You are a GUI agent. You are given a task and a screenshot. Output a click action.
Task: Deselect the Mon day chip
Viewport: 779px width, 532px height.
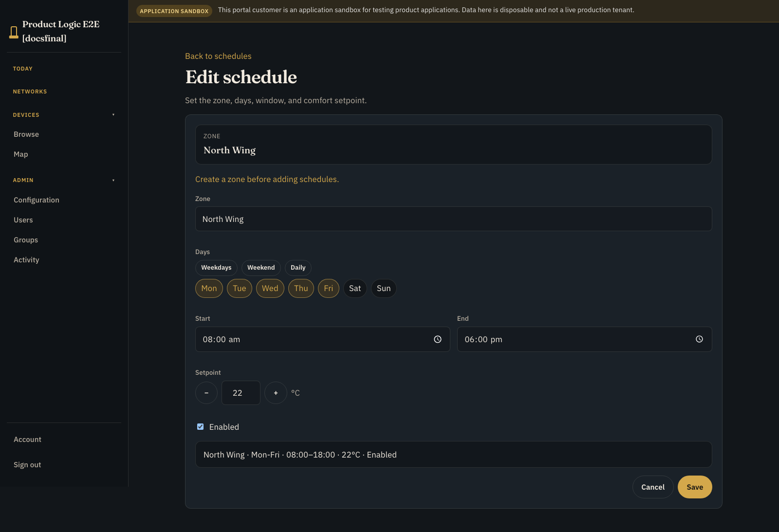(x=209, y=288)
